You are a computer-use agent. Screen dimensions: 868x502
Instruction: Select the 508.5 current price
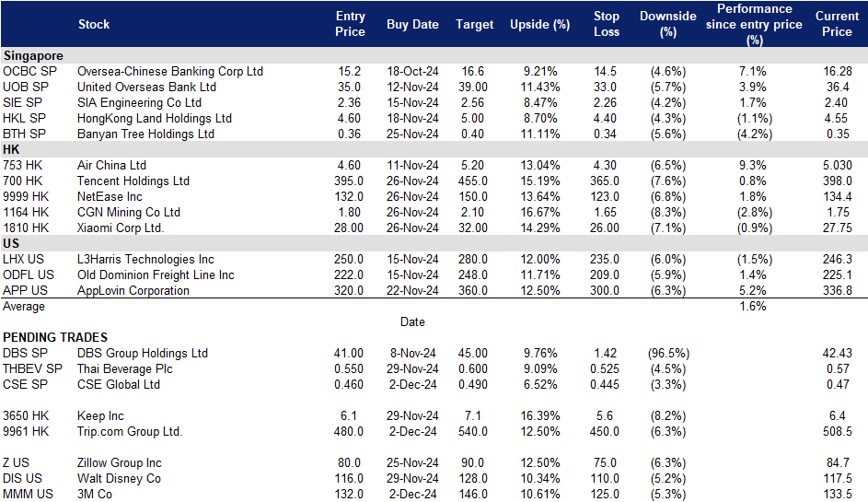(x=837, y=432)
